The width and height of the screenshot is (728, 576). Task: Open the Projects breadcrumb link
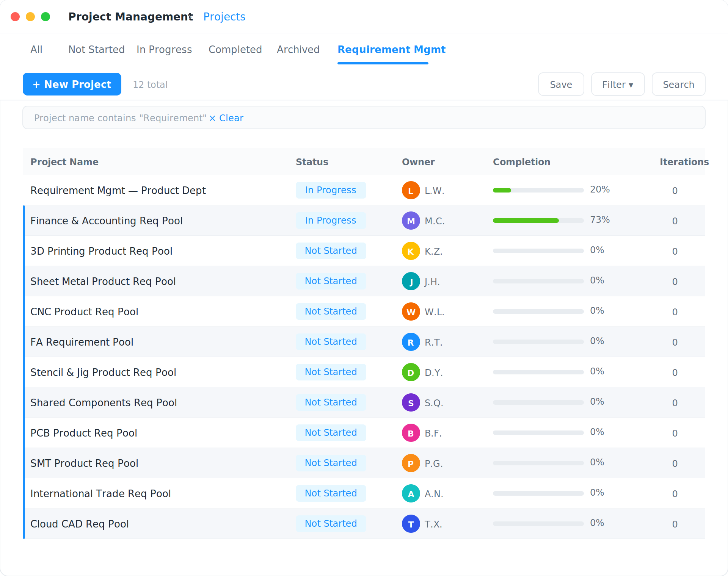coord(224,17)
